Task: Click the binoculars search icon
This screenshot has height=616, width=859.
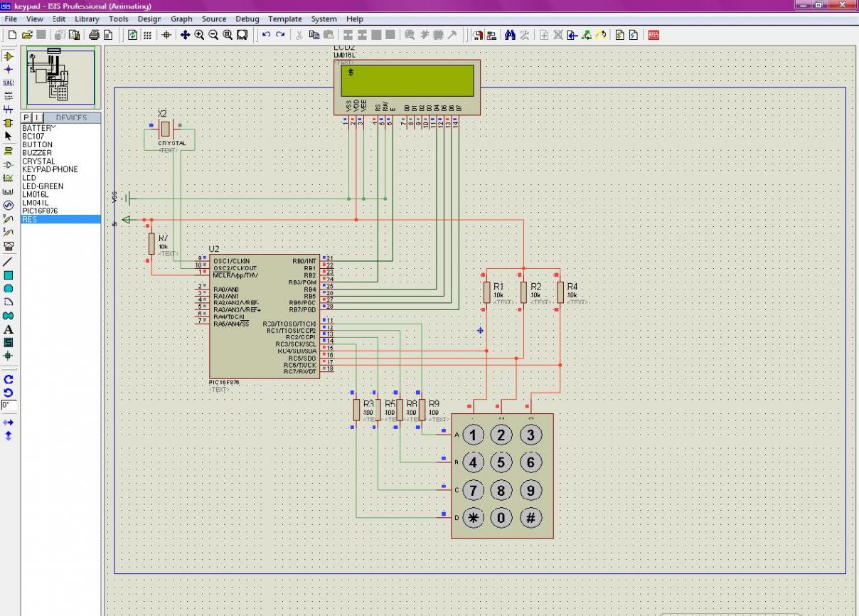Action: click(x=509, y=35)
